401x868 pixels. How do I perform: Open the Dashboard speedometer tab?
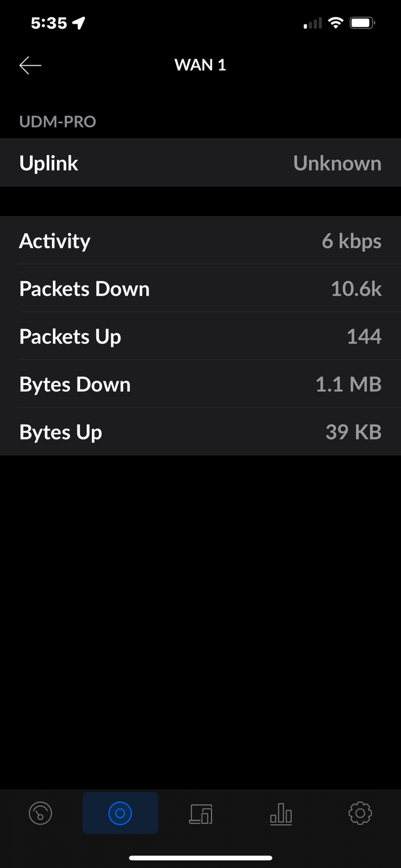coord(41,813)
